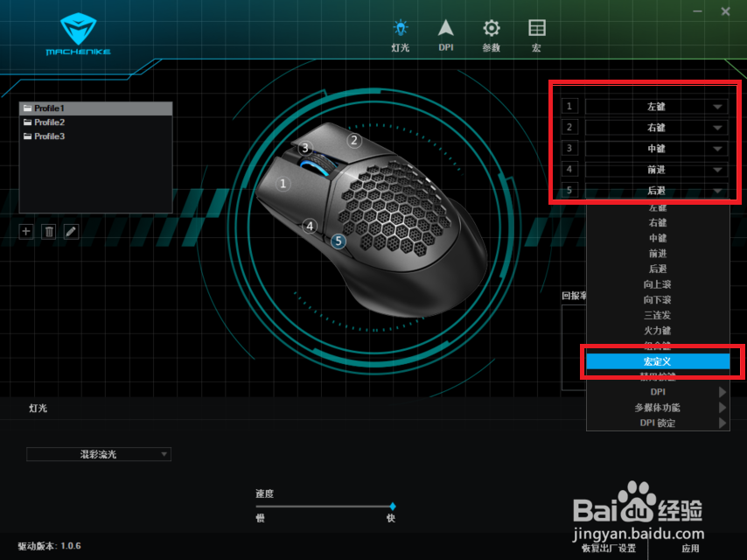Image resolution: width=747 pixels, height=560 pixels.
Task: Open the 混彩流光 lighting mode dropdown
Action: [99, 454]
